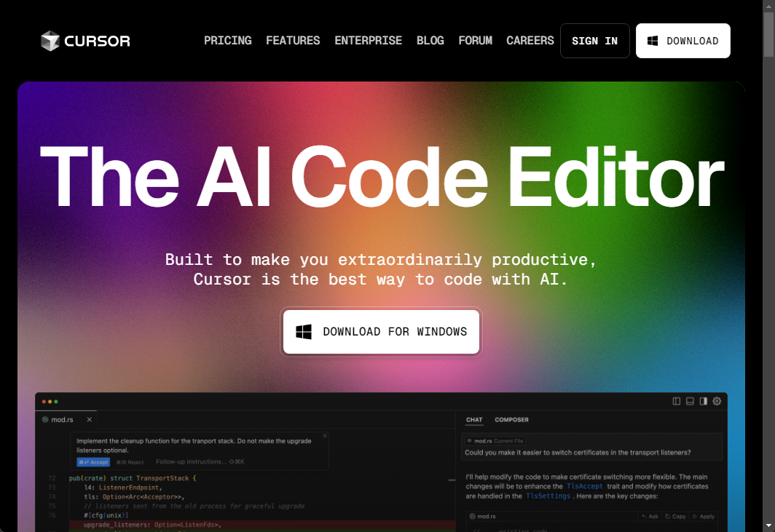Click the green traffic-light dot in the editor

56,402
